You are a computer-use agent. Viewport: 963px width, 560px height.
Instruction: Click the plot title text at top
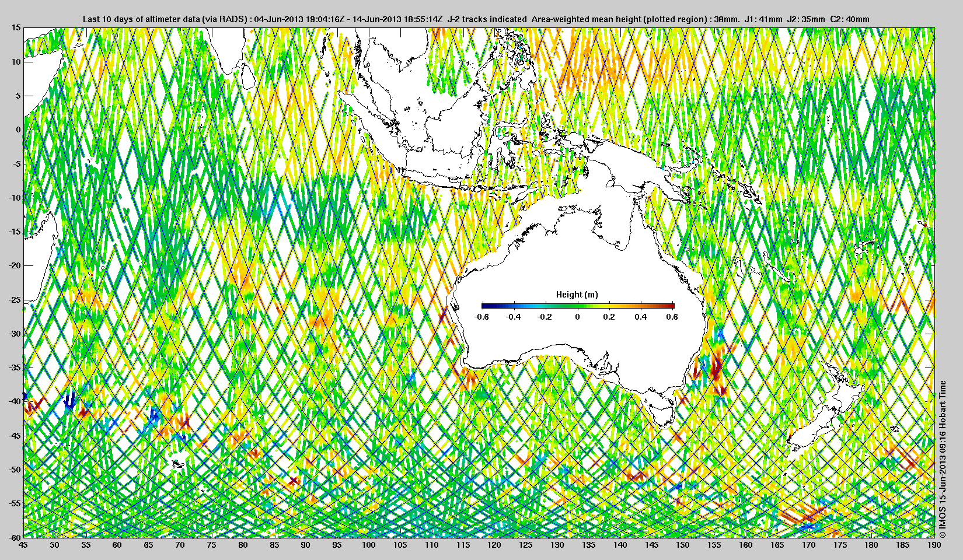tap(476, 19)
